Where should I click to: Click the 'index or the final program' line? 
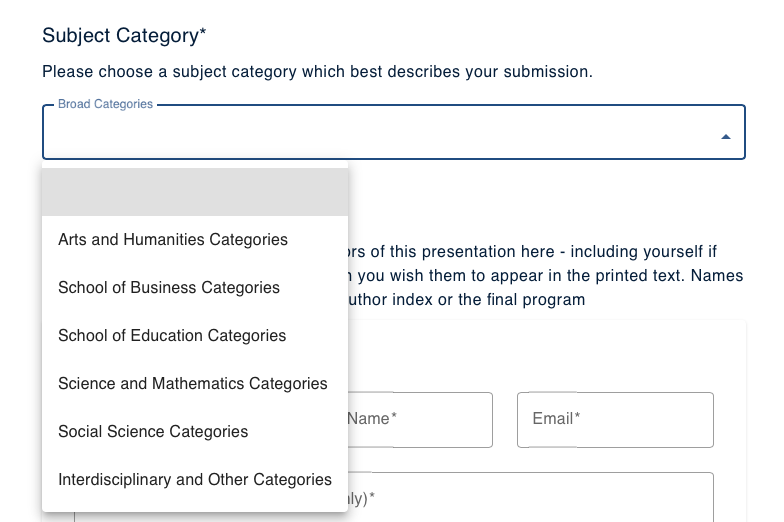click(x=467, y=300)
